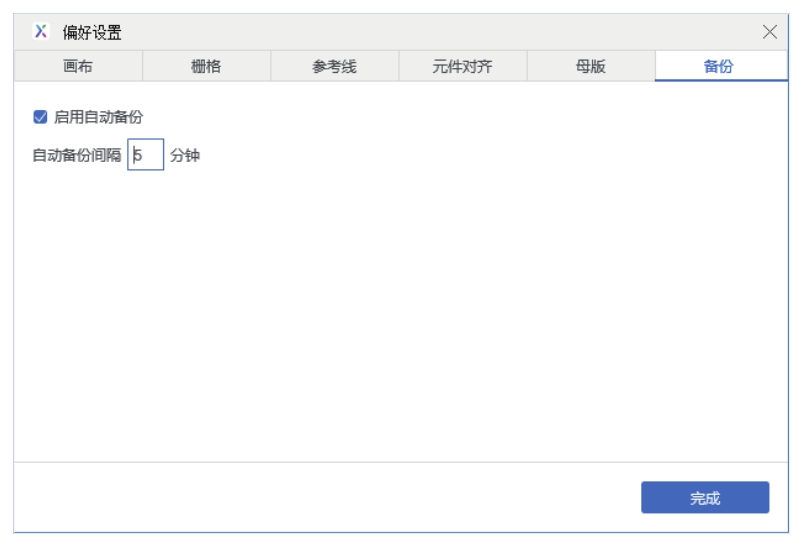Click the 自动备份间隔 label
Screen dimensions: 799x543
point(76,155)
